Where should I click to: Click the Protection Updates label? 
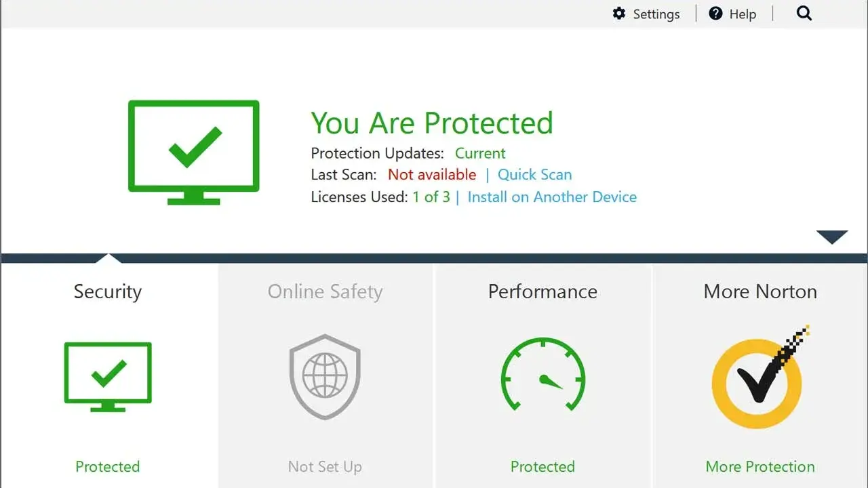tap(377, 153)
